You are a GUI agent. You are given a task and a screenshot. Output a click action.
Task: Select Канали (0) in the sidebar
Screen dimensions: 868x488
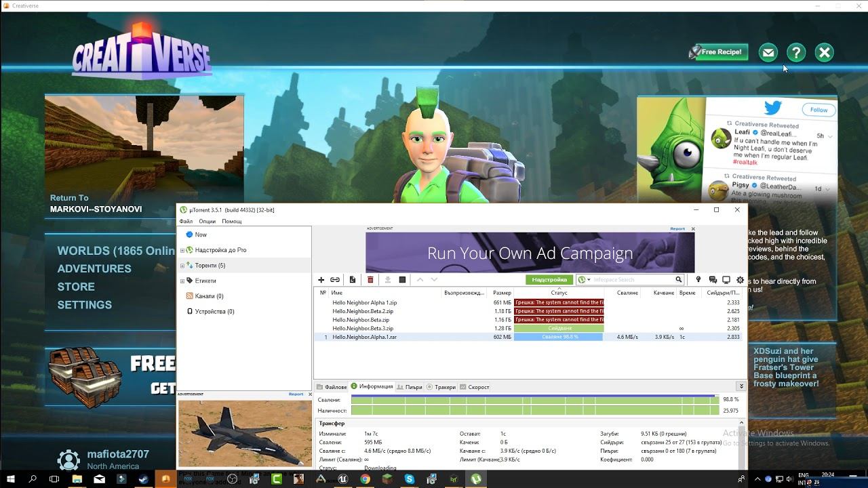tap(209, 296)
